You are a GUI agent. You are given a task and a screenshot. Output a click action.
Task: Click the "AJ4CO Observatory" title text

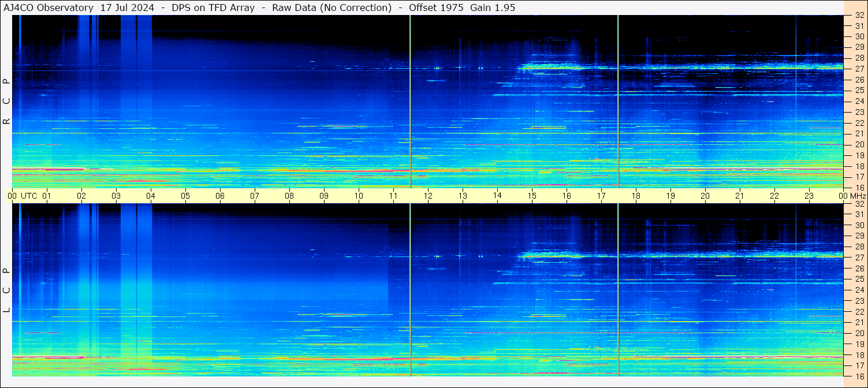(x=49, y=8)
